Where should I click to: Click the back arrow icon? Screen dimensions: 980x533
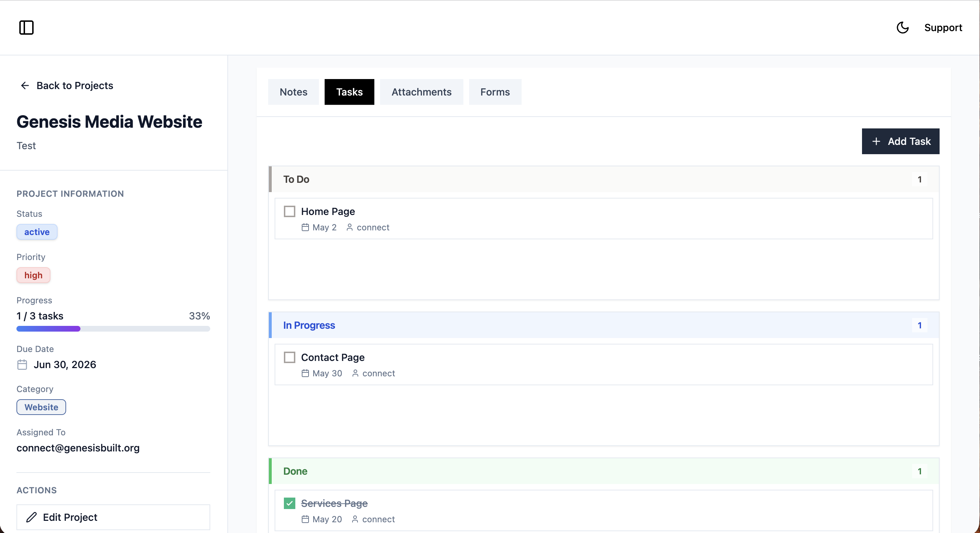(25, 85)
